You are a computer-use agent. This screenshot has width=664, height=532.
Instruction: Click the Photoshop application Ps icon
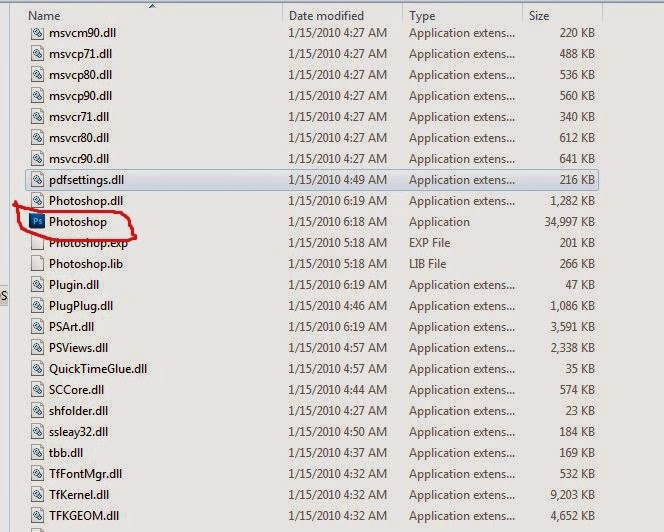tap(37, 221)
